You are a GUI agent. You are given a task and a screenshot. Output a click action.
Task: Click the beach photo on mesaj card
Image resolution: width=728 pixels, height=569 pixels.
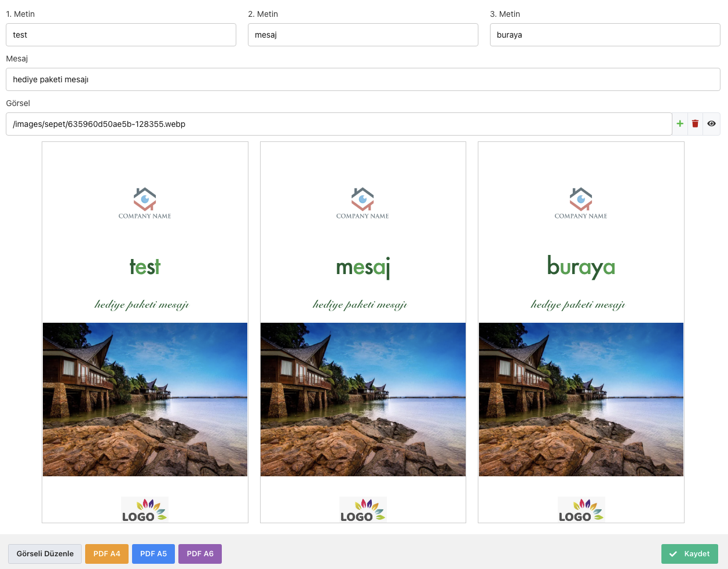coord(363,399)
